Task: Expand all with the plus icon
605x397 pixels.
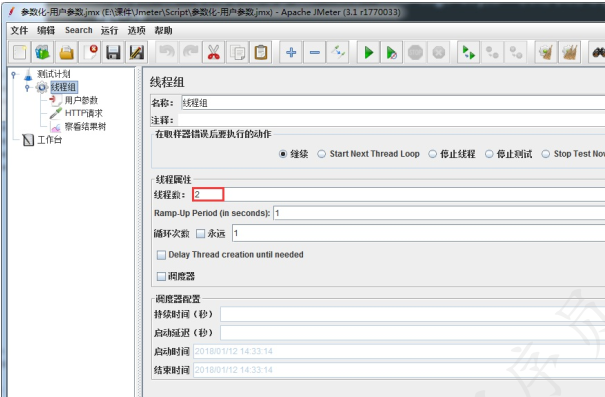Action: pos(291,52)
